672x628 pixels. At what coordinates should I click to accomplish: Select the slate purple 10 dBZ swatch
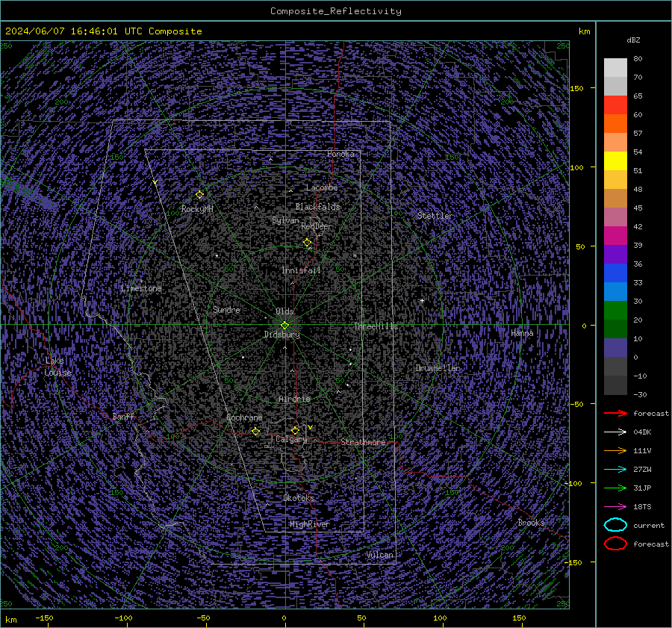click(615, 347)
